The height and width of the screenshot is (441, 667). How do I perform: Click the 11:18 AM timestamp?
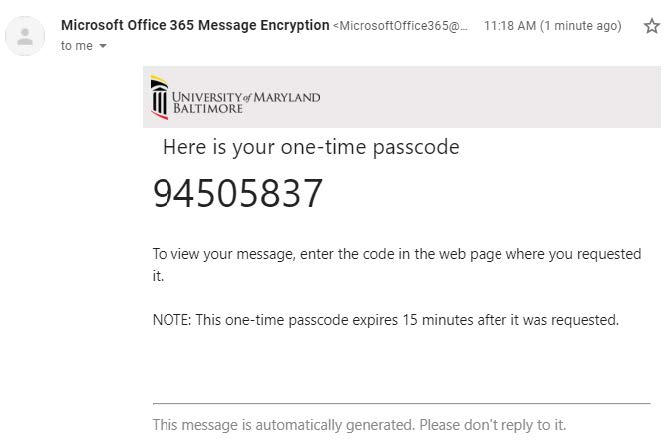pos(509,26)
